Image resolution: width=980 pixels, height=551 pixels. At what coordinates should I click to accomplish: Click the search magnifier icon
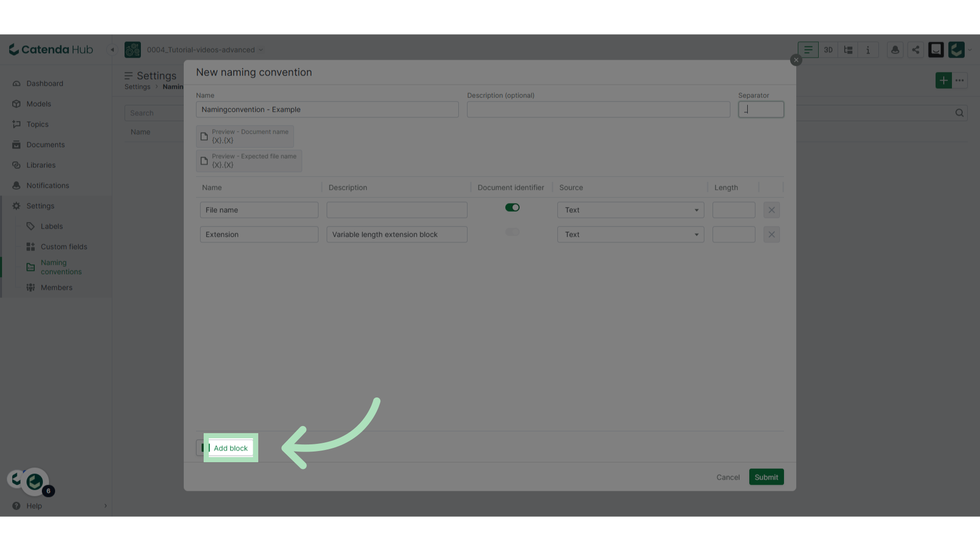[959, 113]
